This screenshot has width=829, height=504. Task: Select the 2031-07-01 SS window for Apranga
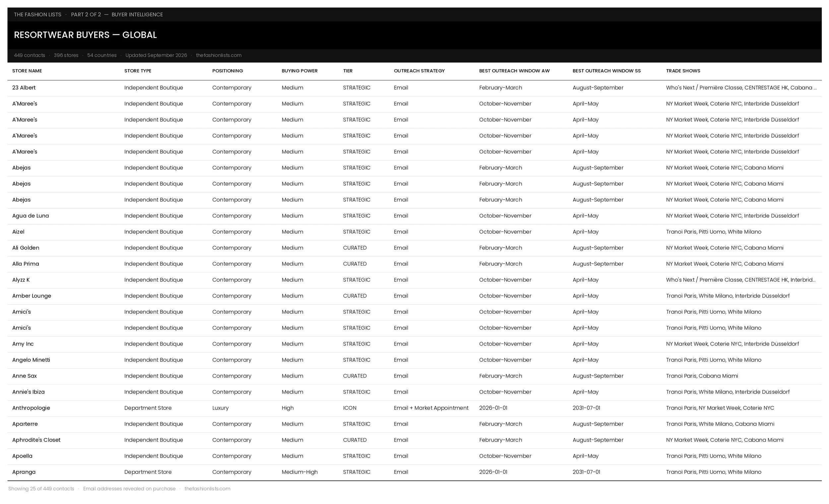pyautogui.click(x=586, y=472)
